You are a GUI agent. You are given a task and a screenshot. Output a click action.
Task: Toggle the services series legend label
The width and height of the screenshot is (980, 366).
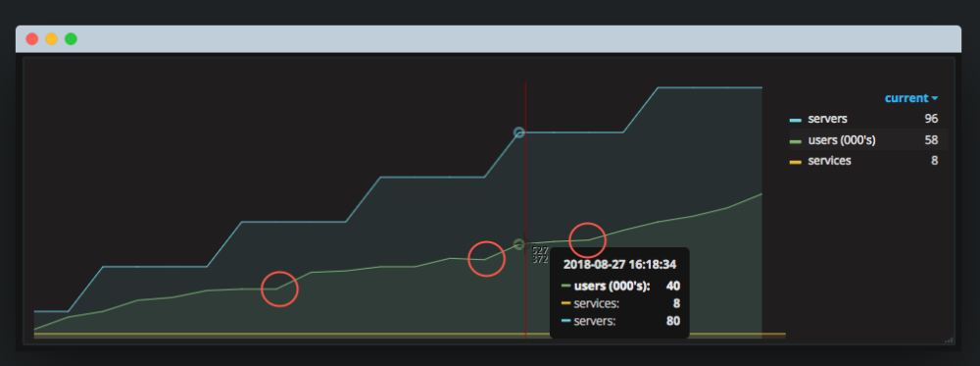click(x=829, y=161)
